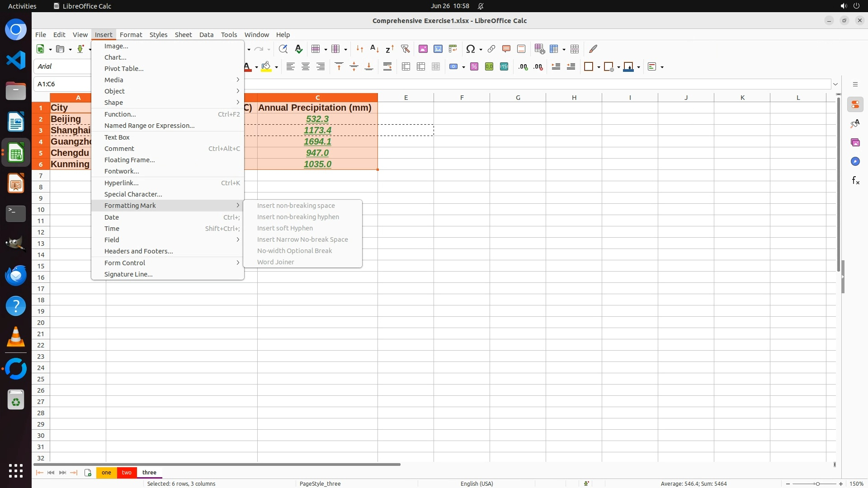The width and height of the screenshot is (868, 488).
Task: Click the Add Decimal Place icon
Action: tap(523, 67)
